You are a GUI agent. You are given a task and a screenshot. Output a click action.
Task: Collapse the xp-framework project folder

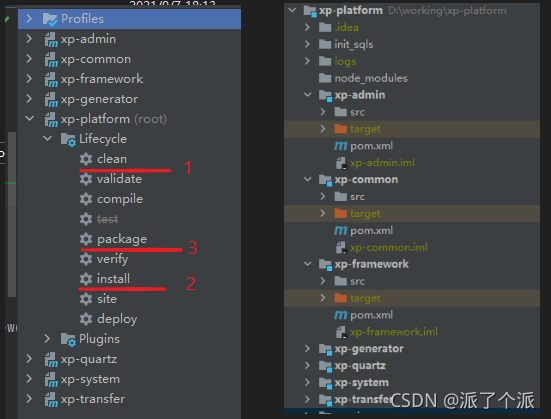coord(307,264)
